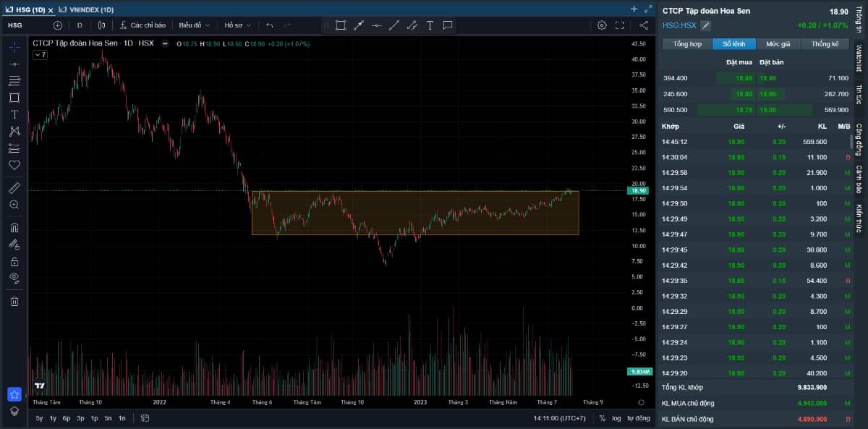Open the Hồ sơ dropdown
The image size is (868, 429).
coord(237,25)
